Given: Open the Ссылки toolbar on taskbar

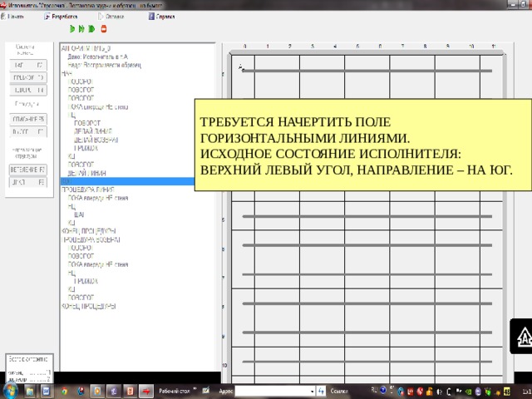Looking at the screenshot, I should tap(339, 392).
